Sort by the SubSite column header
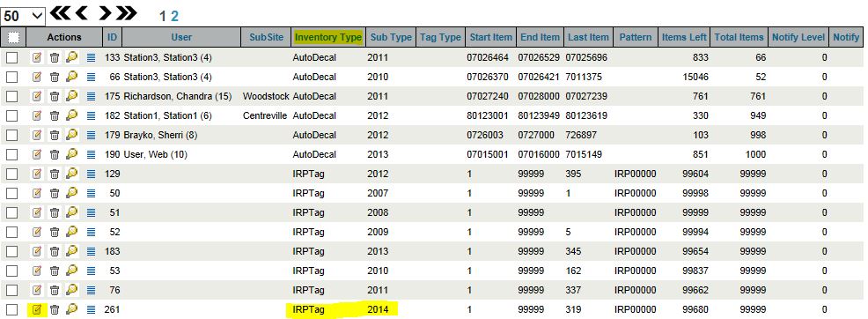This screenshot has width=868, height=319. [x=266, y=37]
